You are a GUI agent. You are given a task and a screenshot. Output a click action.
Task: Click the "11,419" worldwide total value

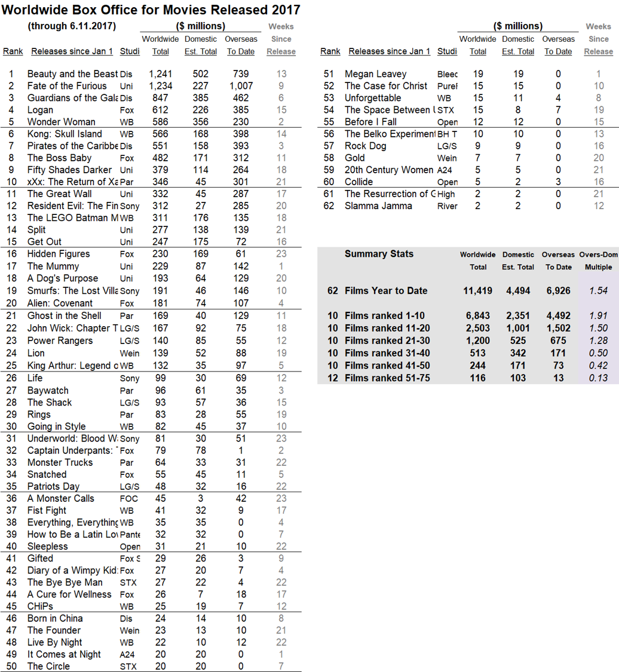pos(477,290)
